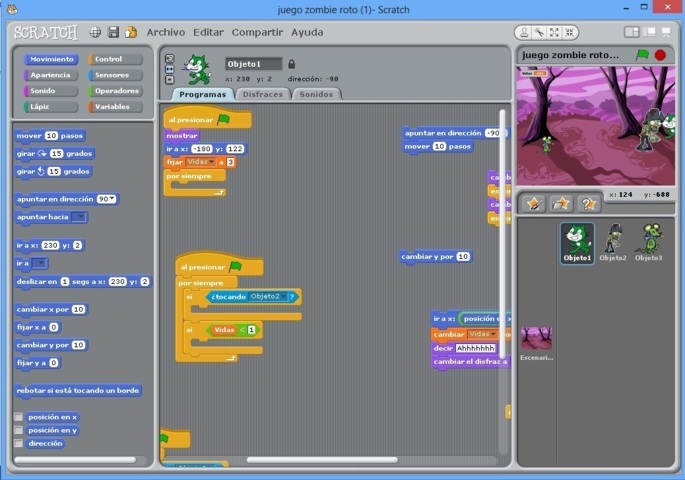Click the globe language icon
Viewport: 685px width, 480px height.
pyautogui.click(x=95, y=32)
